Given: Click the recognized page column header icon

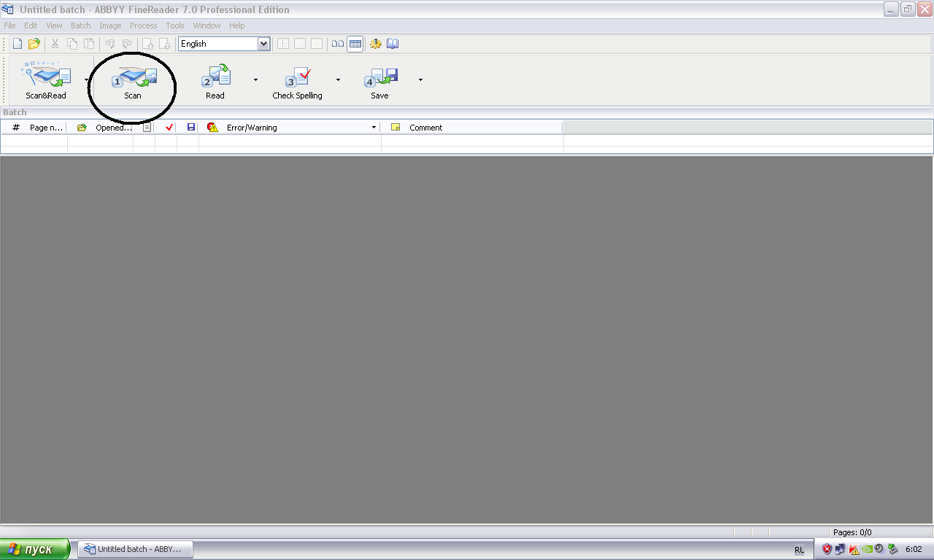Looking at the screenshot, I should coord(147,128).
